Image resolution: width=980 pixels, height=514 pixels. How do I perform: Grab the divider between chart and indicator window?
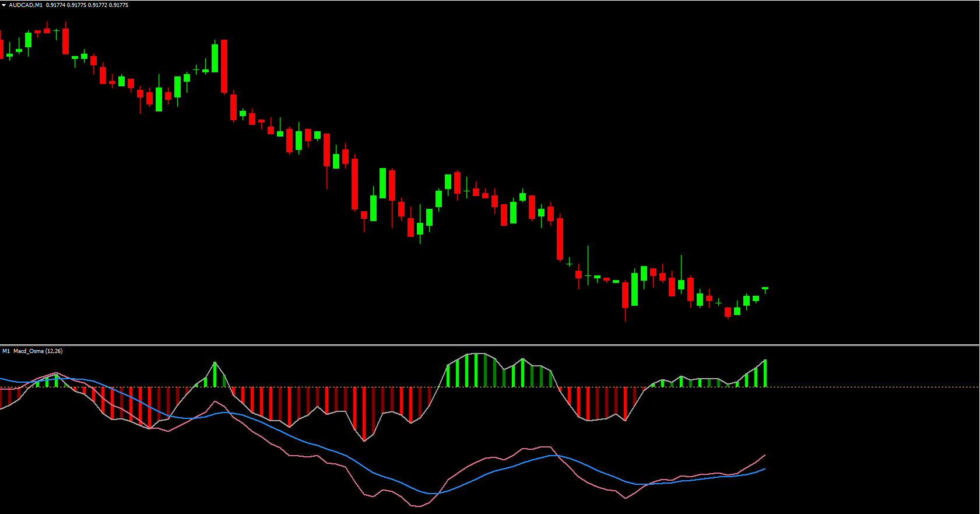tap(490, 345)
